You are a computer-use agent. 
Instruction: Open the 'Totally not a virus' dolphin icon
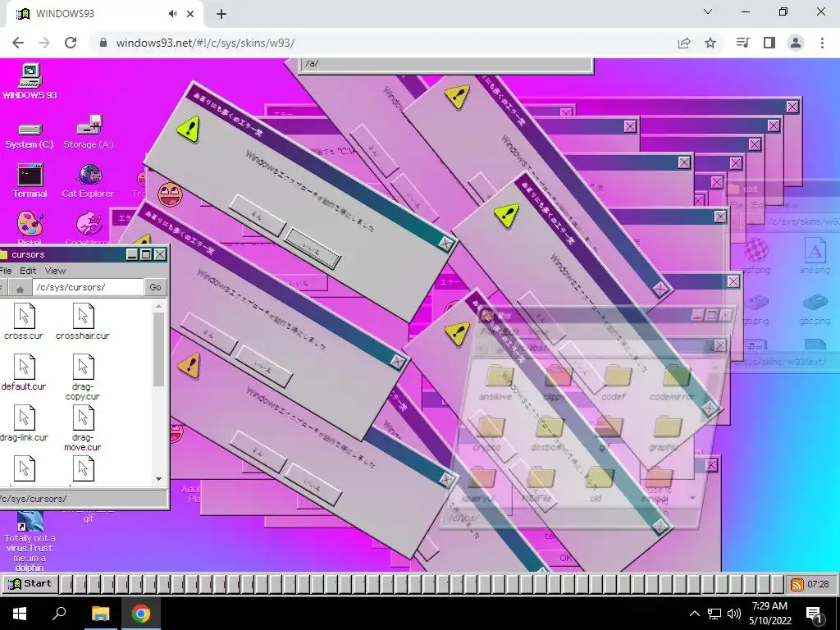tap(30, 540)
